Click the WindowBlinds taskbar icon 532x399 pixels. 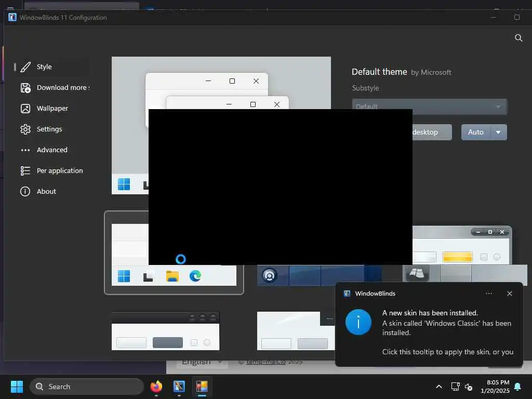coord(179,387)
